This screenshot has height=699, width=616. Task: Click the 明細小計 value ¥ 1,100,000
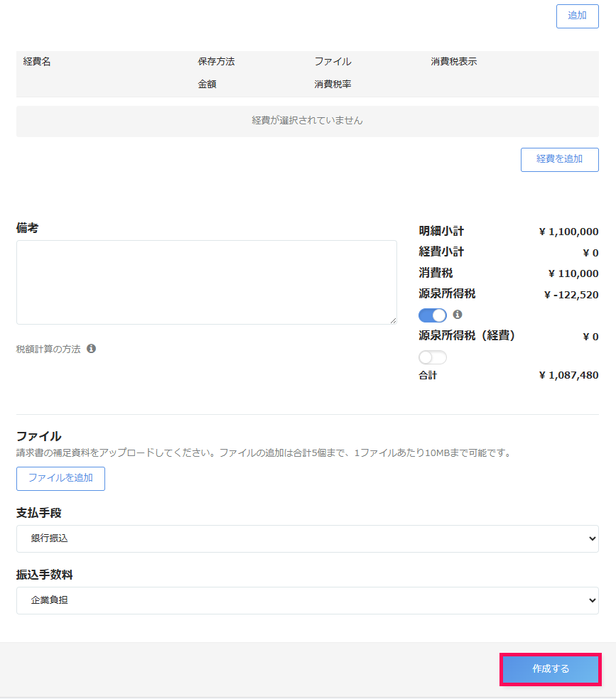tap(569, 232)
